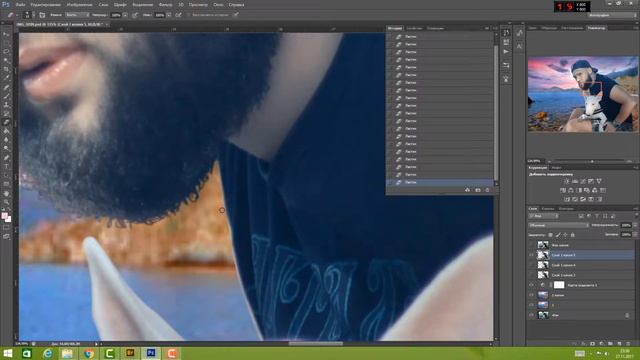The height and width of the screenshot is (360, 640).
Task: Open Chrome from the taskbar
Action: pyautogui.click(x=89, y=353)
